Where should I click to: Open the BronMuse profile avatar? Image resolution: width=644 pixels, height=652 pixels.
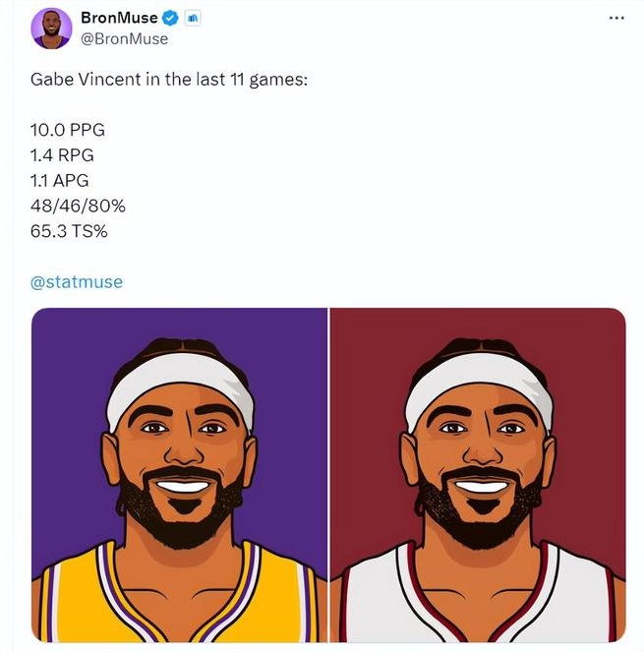(51, 29)
